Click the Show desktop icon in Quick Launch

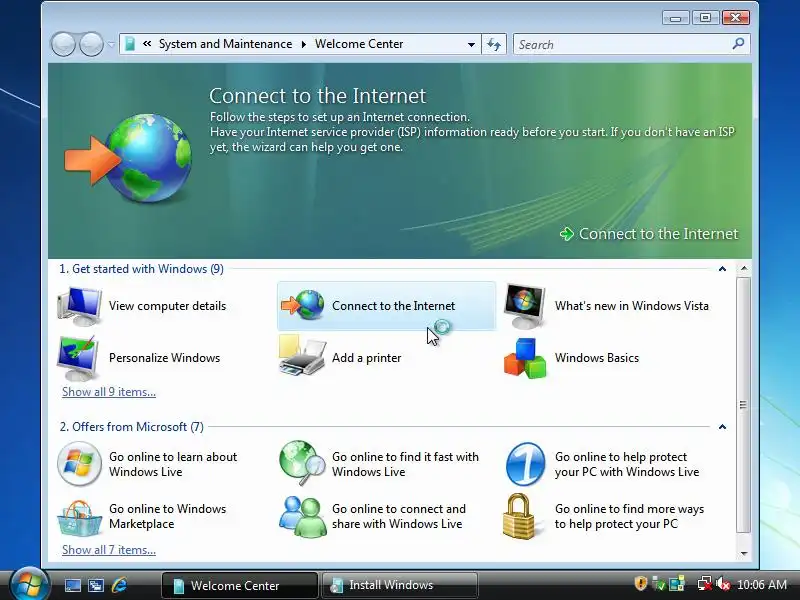pos(72,585)
